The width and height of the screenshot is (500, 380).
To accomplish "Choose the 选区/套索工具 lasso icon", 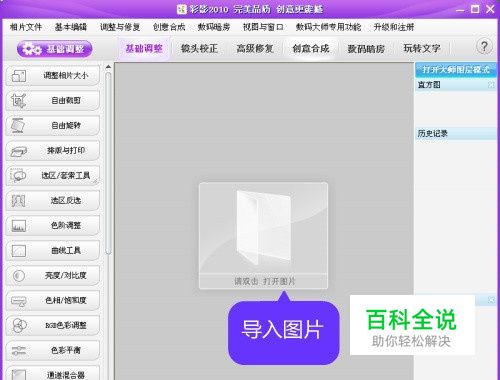I will 19,176.
